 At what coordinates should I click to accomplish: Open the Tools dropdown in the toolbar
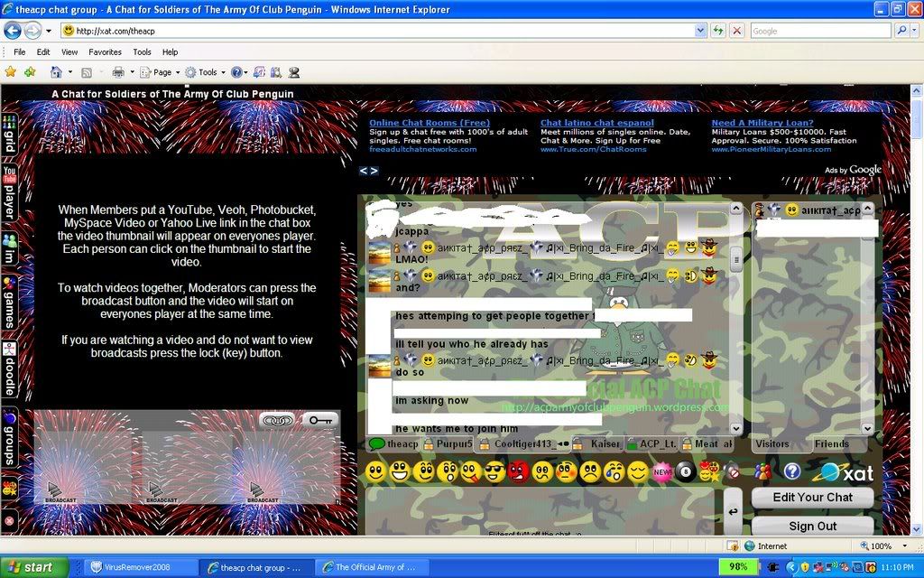point(205,72)
